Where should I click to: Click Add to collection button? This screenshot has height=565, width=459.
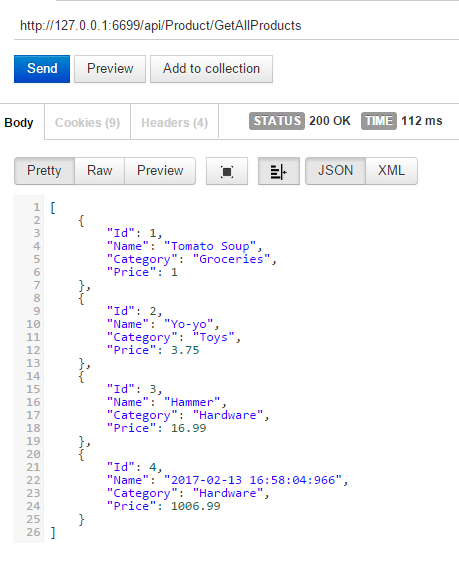coord(211,69)
